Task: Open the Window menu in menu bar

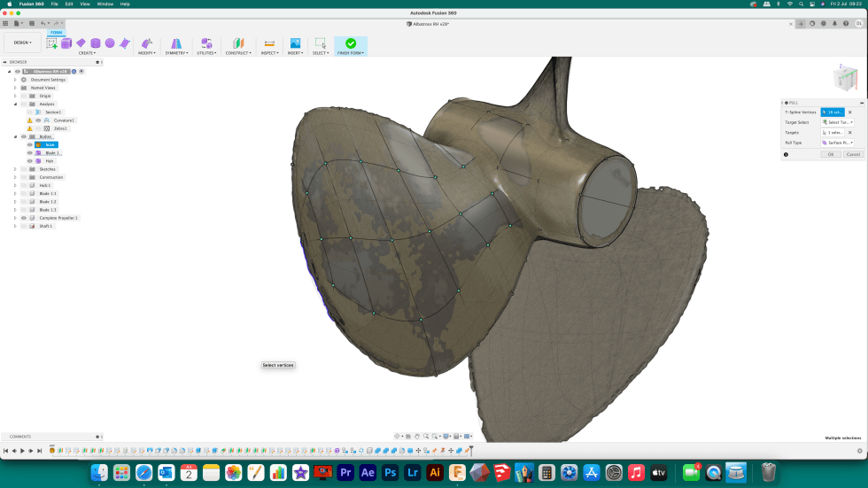Action: pyautogui.click(x=105, y=4)
